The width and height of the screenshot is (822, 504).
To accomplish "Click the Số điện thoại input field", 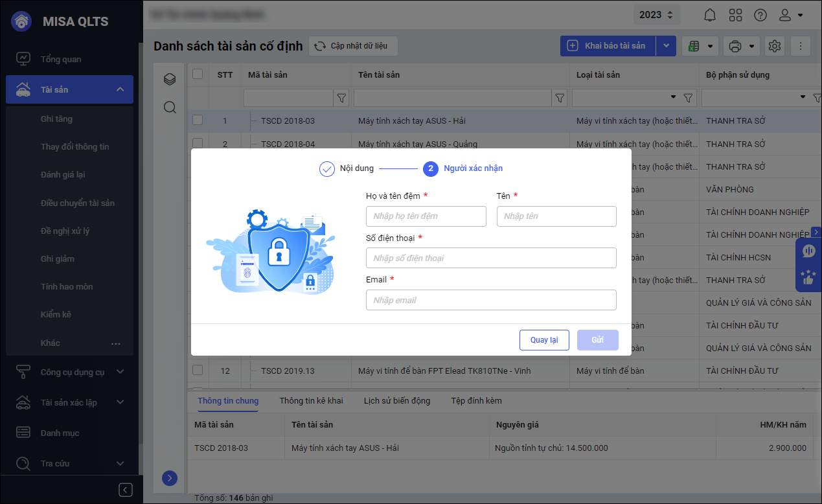I will point(491,258).
